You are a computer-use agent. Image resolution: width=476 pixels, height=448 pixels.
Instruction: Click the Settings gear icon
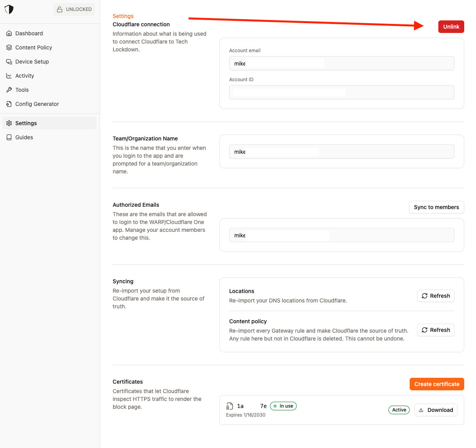click(9, 123)
